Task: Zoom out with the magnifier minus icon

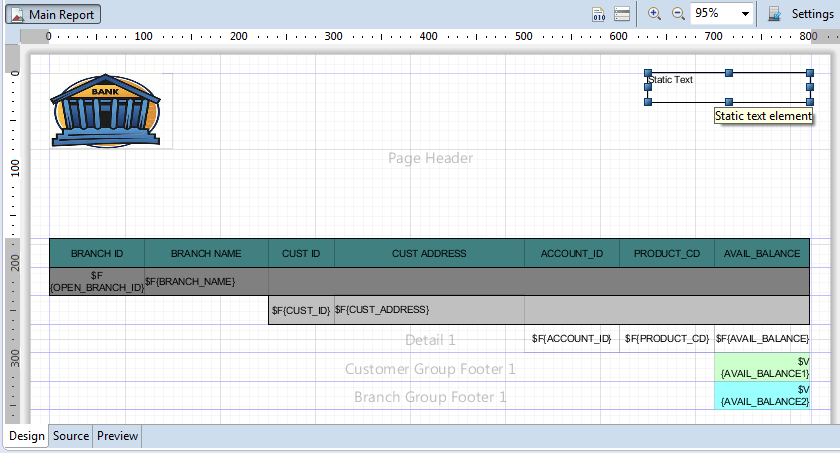Action: coord(678,14)
